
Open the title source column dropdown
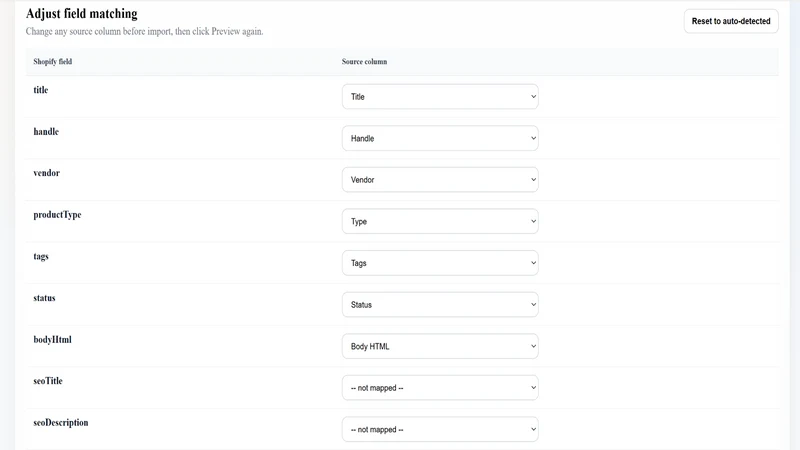[x=440, y=97]
